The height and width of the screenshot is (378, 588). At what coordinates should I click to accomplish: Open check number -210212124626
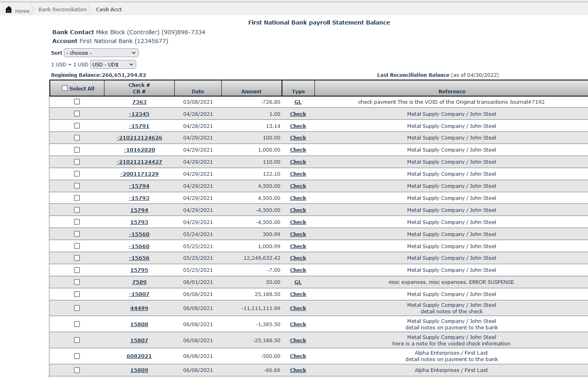coord(139,138)
